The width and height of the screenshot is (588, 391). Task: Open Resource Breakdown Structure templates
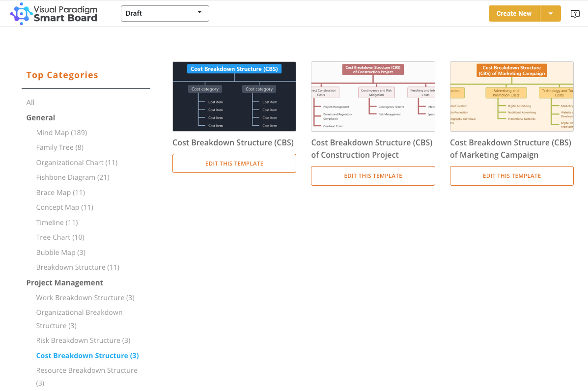86,370
